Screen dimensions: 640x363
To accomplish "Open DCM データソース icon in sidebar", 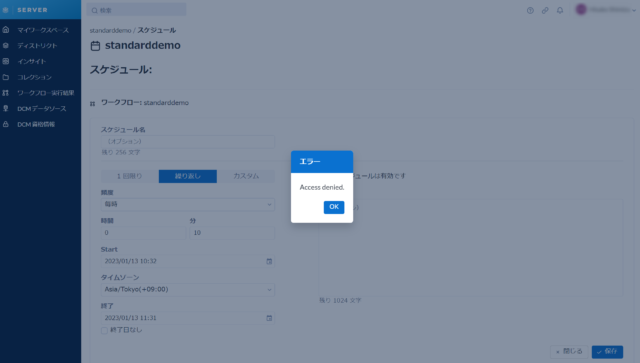I will [6, 108].
